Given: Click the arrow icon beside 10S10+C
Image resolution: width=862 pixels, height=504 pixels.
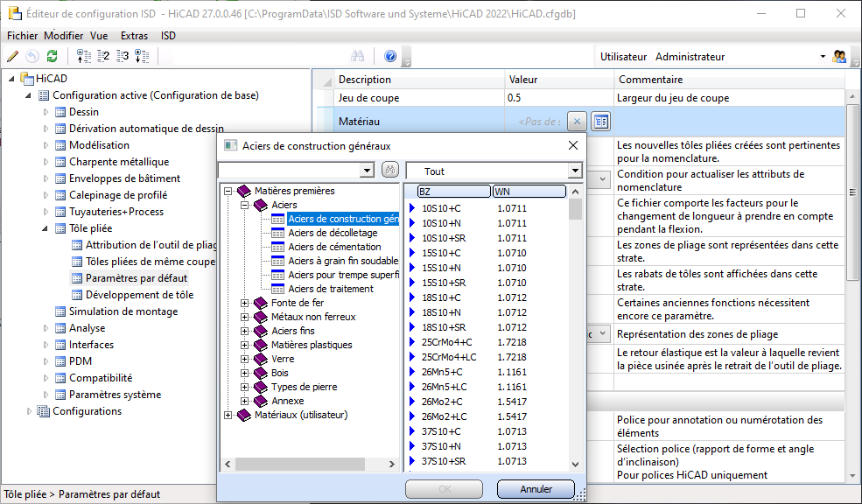Looking at the screenshot, I should tap(412, 208).
